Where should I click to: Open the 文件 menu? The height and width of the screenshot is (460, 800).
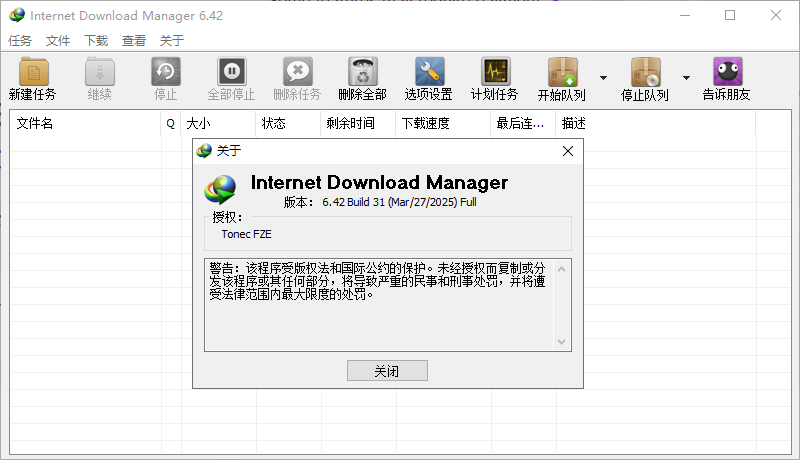(x=58, y=40)
